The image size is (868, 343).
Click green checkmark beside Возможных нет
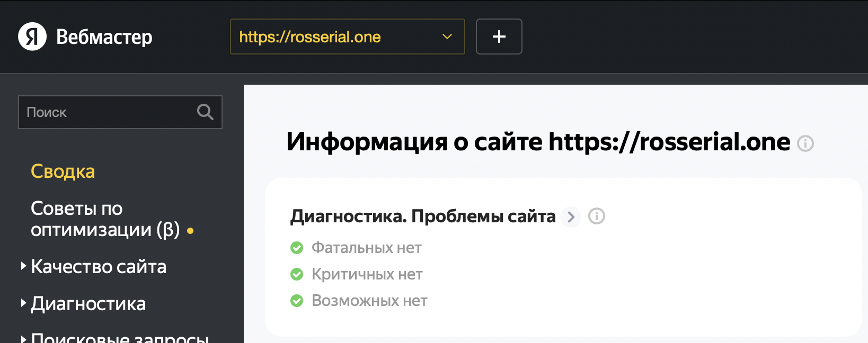[297, 301]
